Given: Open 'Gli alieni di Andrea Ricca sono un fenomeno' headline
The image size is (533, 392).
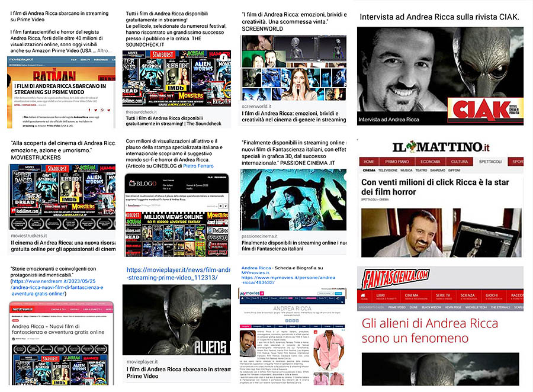Looking at the screenshot, I should tap(430, 330).
